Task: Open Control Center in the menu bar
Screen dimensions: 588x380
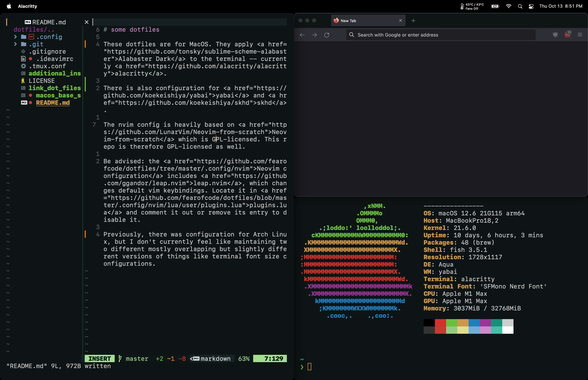Action: (531, 6)
